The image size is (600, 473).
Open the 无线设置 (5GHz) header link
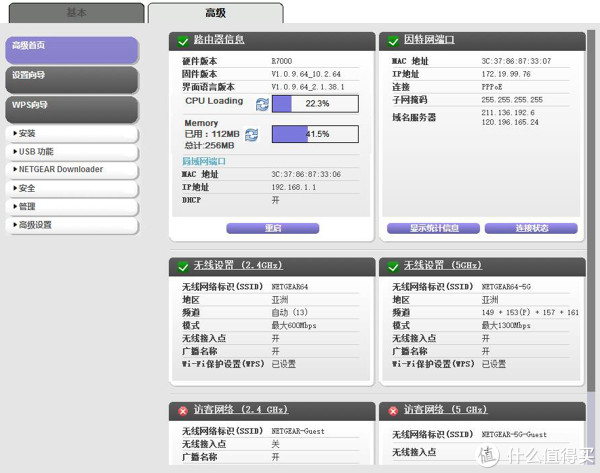click(x=443, y=265)
